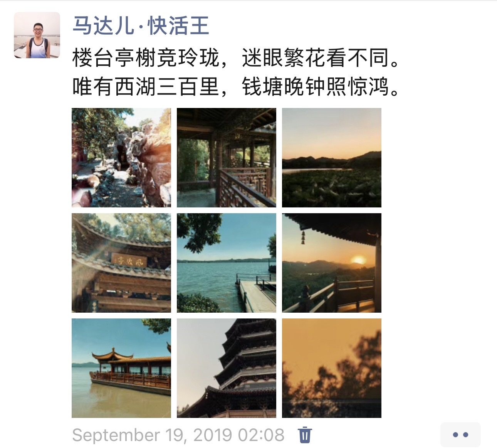View the pagoda tower photo
This screenshot has height=448, width=497.
coord(227,368)
